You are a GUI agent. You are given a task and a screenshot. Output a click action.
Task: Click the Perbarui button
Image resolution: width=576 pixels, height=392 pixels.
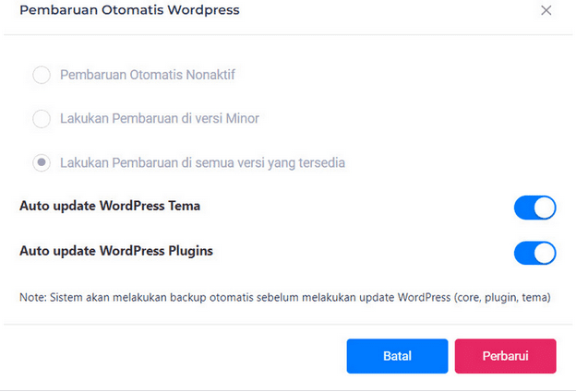tap(506, 356)
